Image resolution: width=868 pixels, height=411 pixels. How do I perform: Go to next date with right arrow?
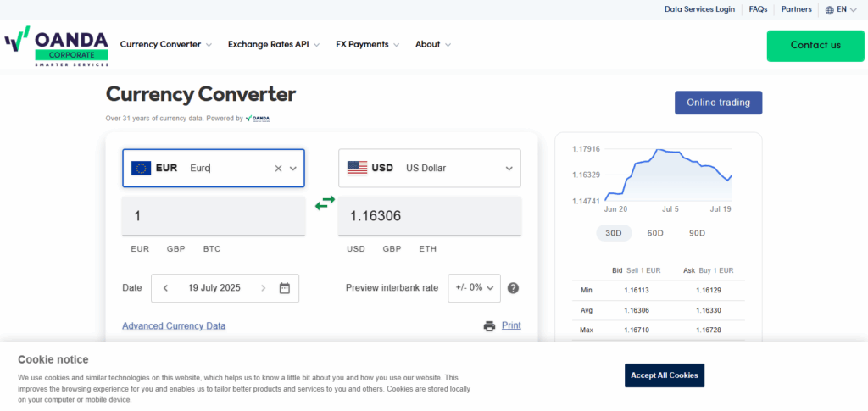pyautogui.click(x=263, y=287)
